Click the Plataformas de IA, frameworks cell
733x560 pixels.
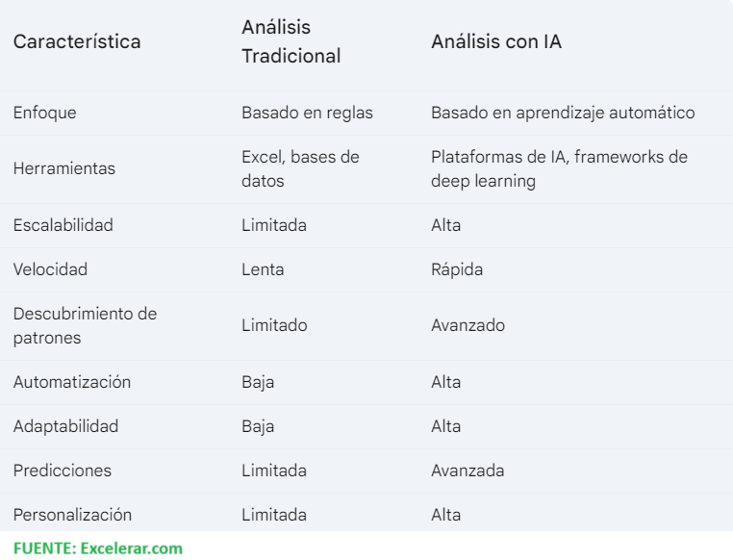click(559, 168)
